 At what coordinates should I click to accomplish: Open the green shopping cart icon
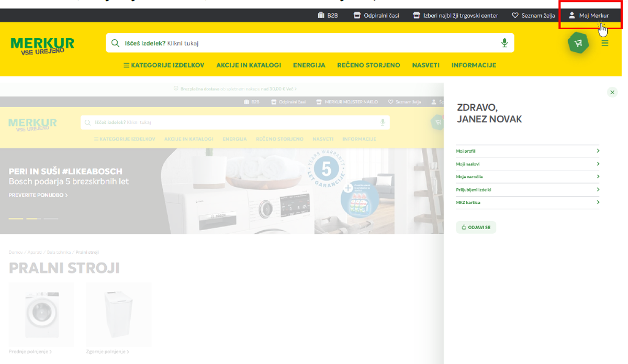tap(578, 43)
